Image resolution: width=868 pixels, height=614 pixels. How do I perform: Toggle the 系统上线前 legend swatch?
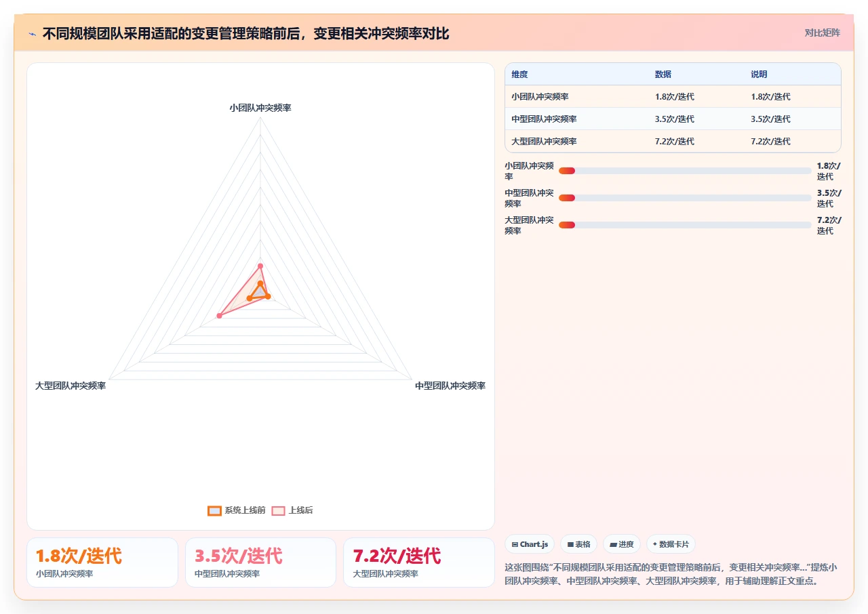coord(214,510)
